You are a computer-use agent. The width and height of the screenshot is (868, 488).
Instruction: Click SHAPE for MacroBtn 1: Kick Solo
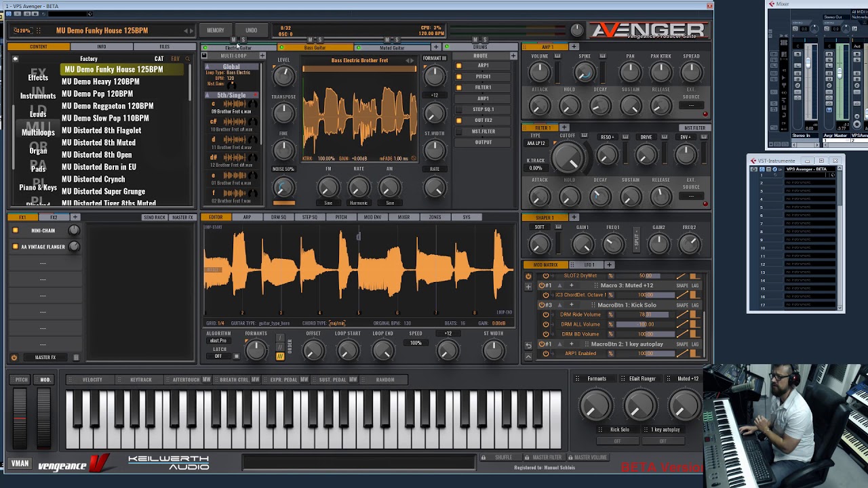(682, 305)
